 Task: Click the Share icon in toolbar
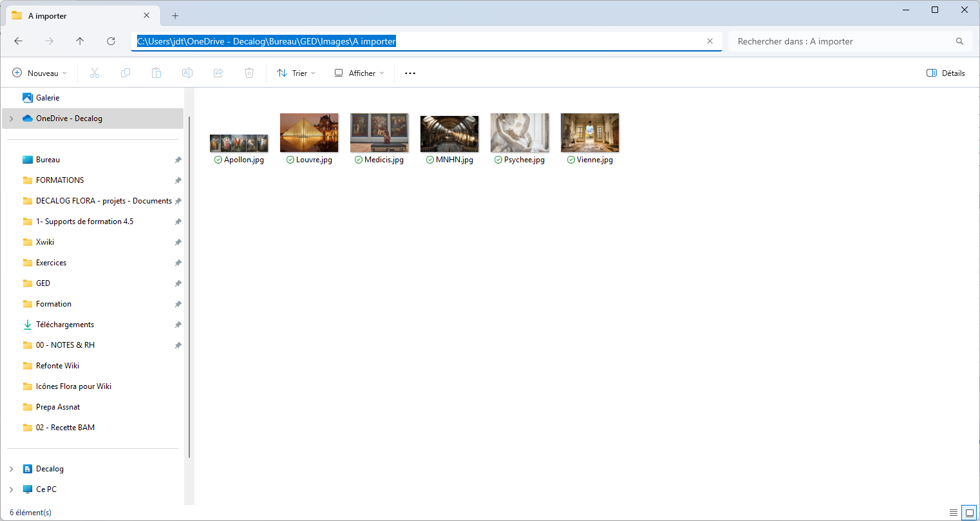[218, 73]
